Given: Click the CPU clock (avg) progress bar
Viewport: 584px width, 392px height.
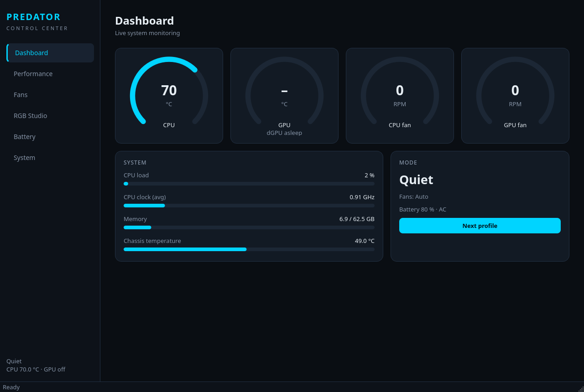Looking at the screenshot, I should pyautogui.click(x=249, y=206).
